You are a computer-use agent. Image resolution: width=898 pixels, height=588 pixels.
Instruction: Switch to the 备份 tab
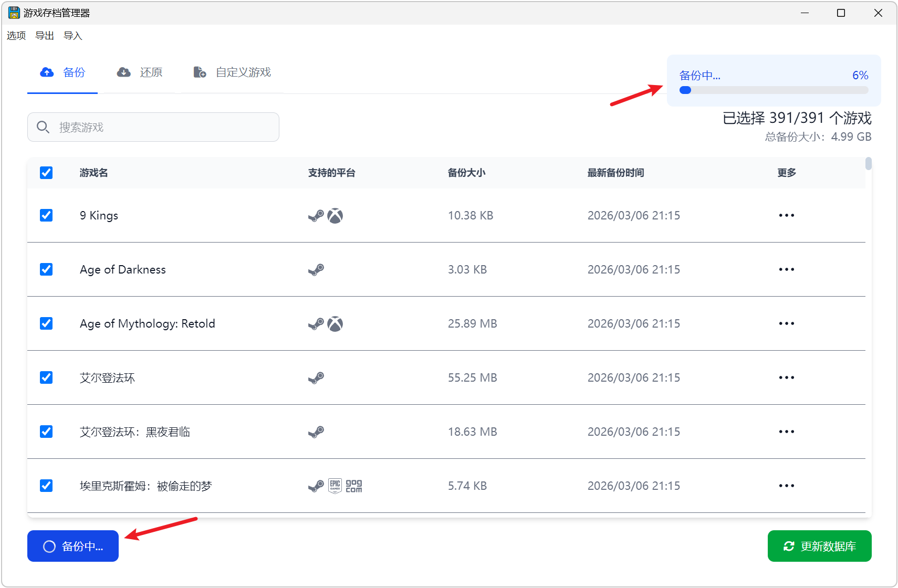pos(62,73)
